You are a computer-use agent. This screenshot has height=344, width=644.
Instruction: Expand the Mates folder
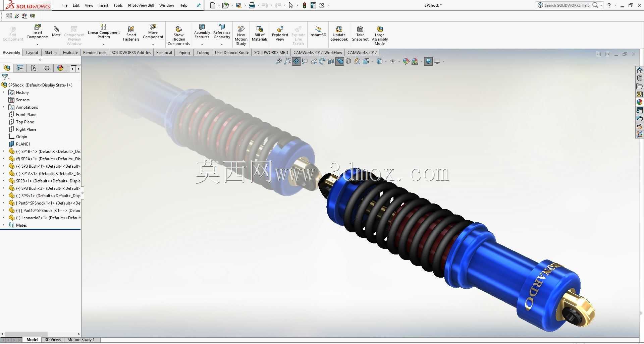coord(3,225)
